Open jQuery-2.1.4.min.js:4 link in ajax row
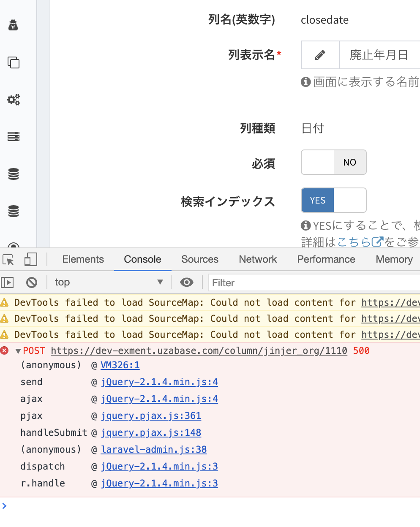The height and width of the screenshot is (527, 420). coord(159,399)
